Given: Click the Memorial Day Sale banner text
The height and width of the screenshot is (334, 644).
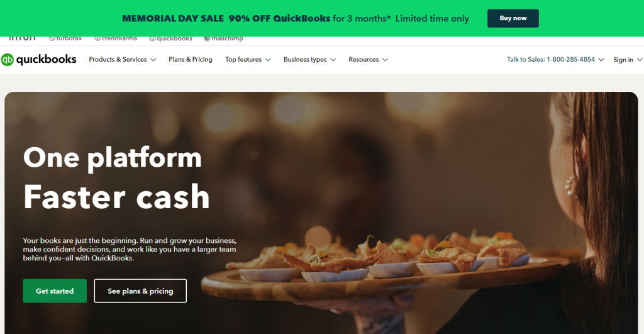Looking at the screenshot, I should 296,18.
